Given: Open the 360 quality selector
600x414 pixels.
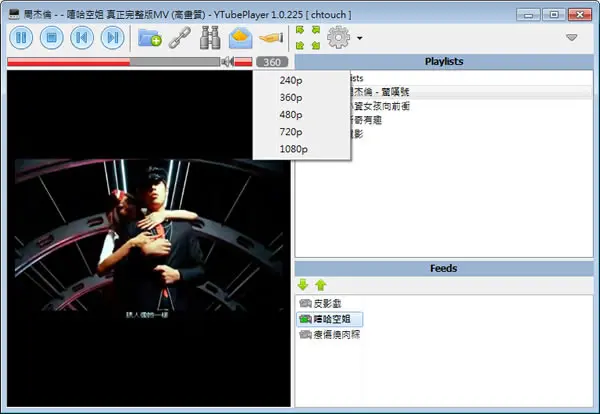Looking at the screenshot, I should (x=272, y=62).
